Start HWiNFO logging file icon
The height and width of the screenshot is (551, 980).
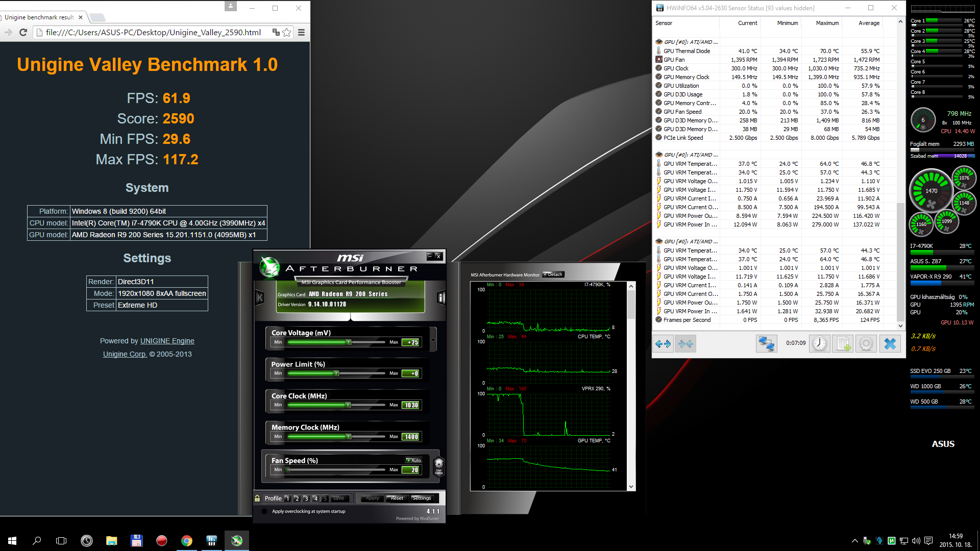click(x=843, y=344)
